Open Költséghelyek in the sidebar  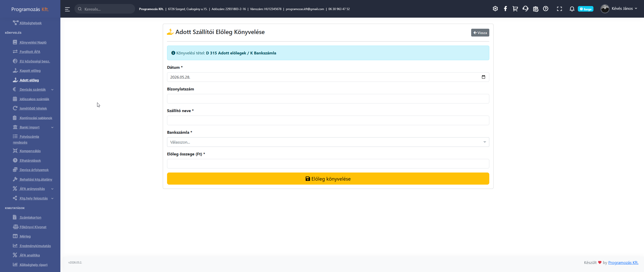coord(27,23)
